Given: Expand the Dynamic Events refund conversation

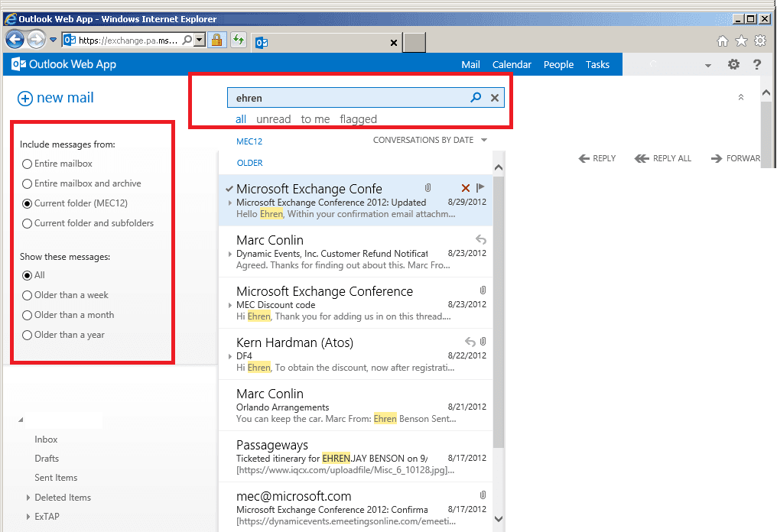Looking at the screenshot, I should 230,254.
